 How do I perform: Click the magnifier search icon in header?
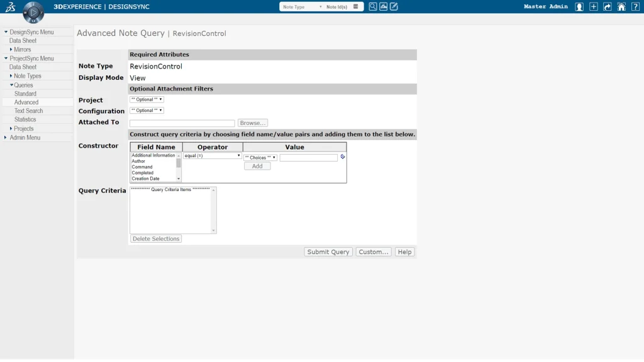pos(373,7)
